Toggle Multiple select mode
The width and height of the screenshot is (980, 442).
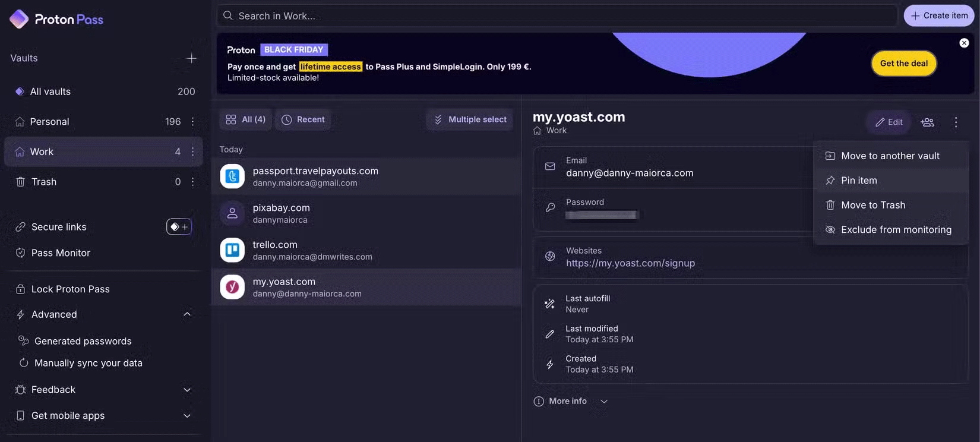(x=470, y=119)
